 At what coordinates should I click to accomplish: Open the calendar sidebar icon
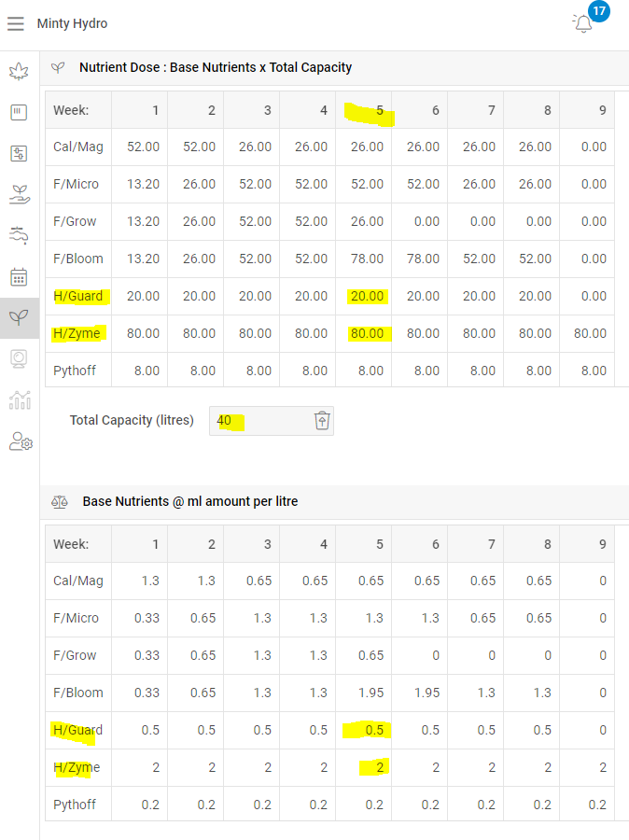pyautogui.click(x=19, y=276)
